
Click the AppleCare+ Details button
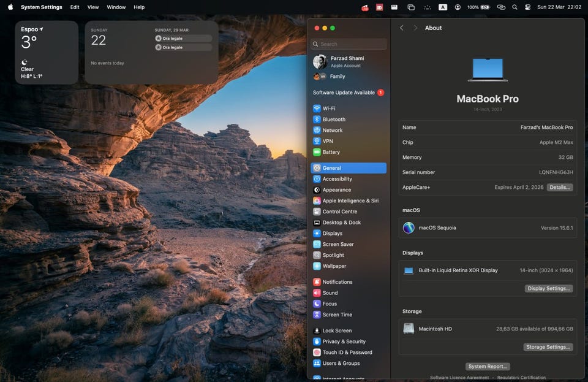(x=560, y=188)
